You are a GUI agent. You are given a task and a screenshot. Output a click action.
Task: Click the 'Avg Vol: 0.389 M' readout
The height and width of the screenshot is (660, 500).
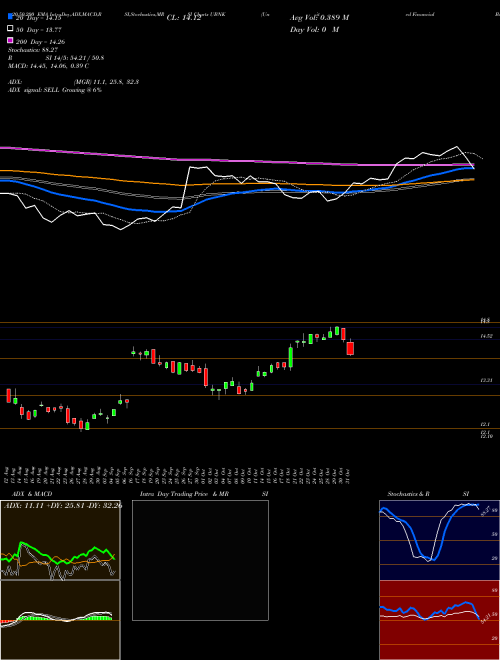[x=319, y=18]
